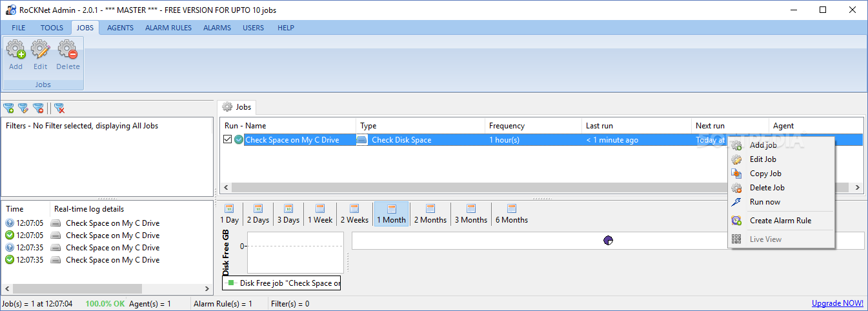This screenshot has height=311, width=868.
Task: Click the jobs list horizontal scrollbar right arrow
Action: click(858, 187)
